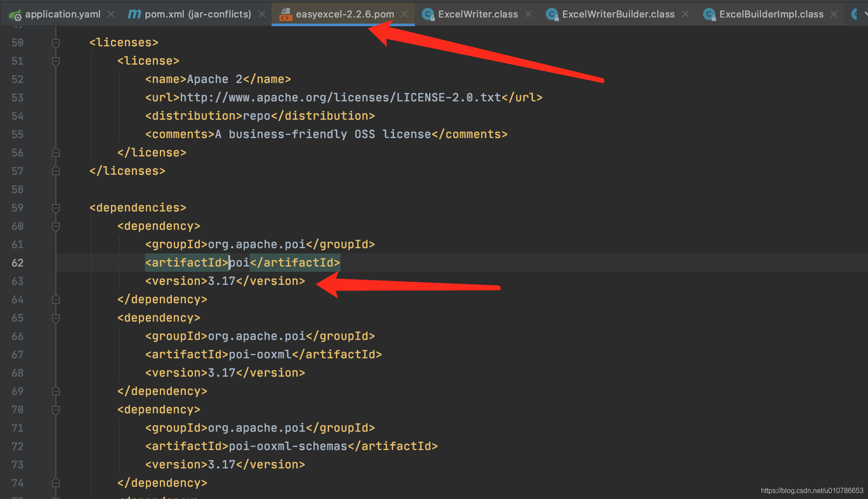Click the easyexcel-2.2.6.pom file icon
The height and width of the screenshot is (499, 868).
[285, 14]
